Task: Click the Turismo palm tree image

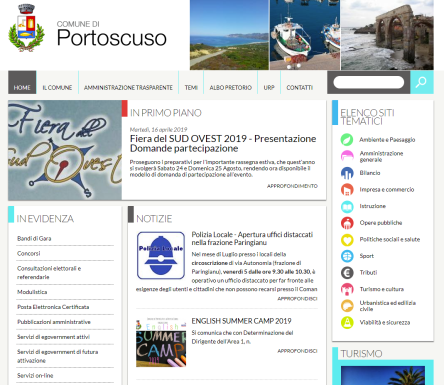Action: (x=383, y=375)
